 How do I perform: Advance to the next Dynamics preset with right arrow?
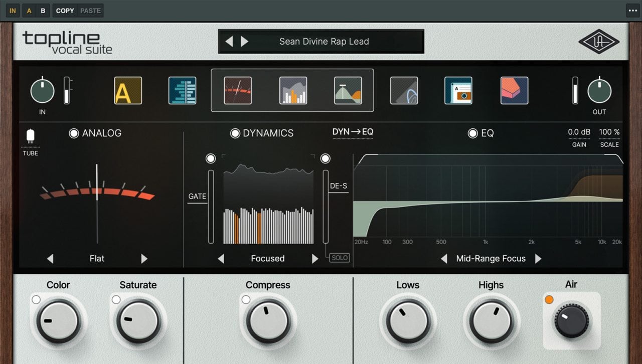[315, 258]
